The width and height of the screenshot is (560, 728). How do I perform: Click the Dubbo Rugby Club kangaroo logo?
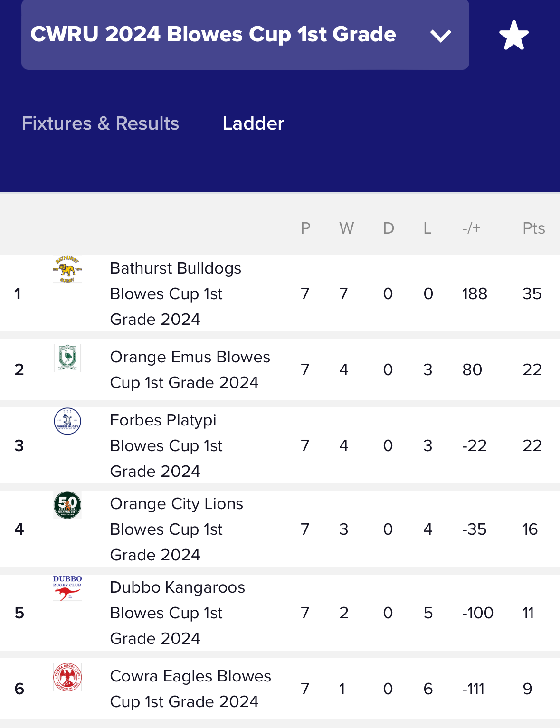[67, 588]
